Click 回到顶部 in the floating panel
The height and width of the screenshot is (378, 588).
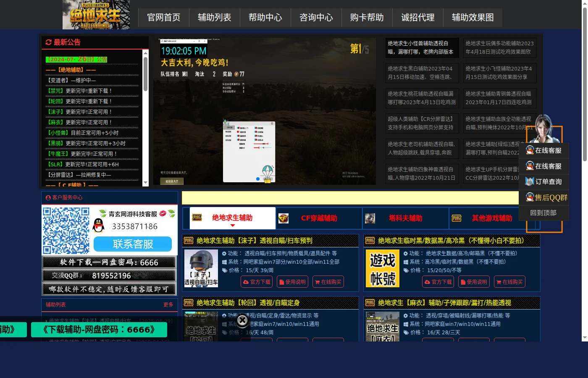point(543,213)
